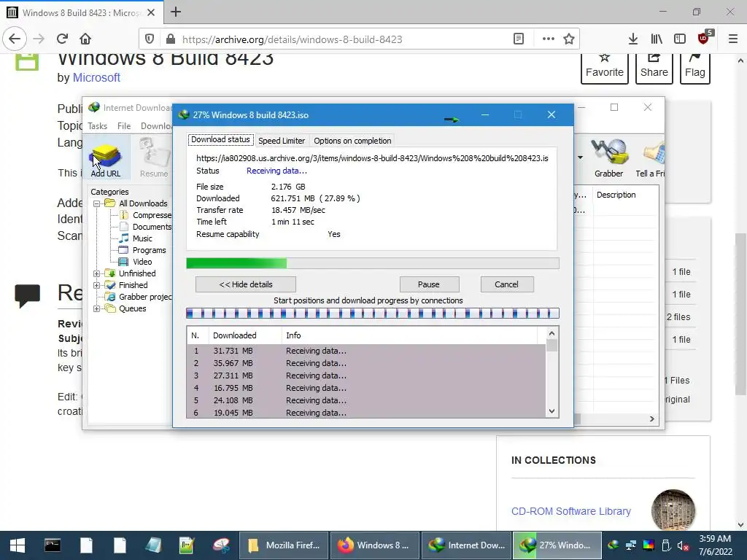The height and width of the screenshot is (560, 747).
Task: Click the Tell a Friend toolbar icon
Action: (650, 160)
